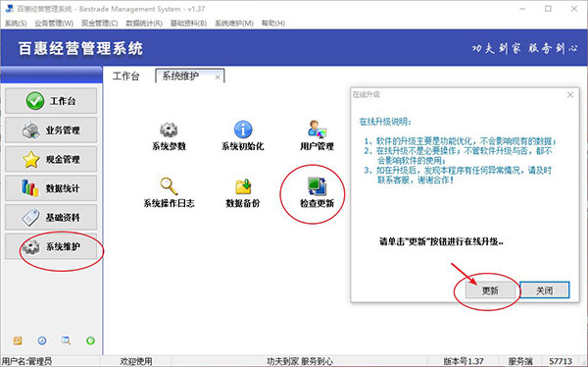Click the 关闭 button in dialog

[x=545, y=290]
